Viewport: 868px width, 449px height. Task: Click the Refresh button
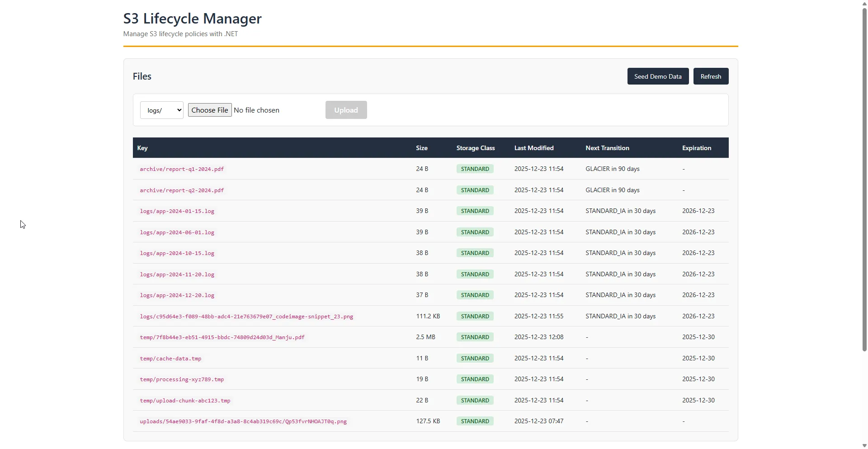[711, 76]
